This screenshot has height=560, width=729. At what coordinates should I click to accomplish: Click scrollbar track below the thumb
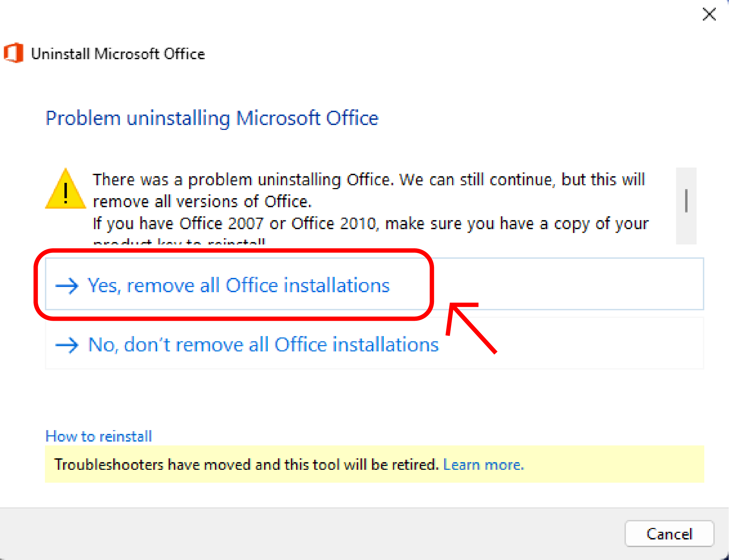pyautogui.click(x=686, y=229)
